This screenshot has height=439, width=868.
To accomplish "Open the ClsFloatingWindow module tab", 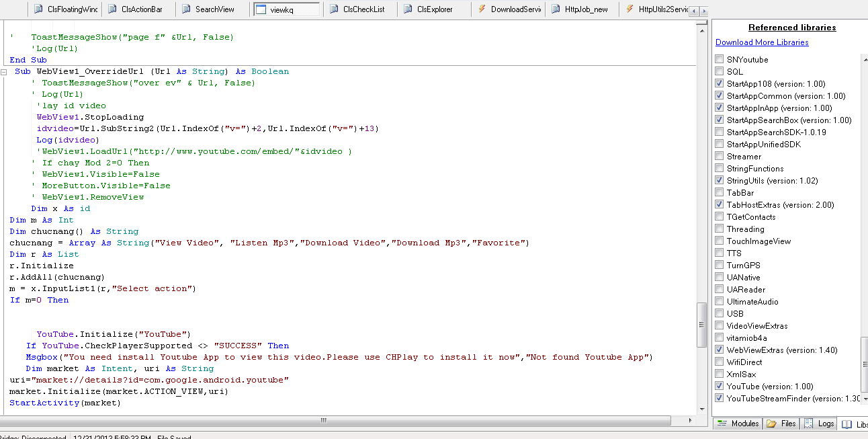I will pos(65,9).
